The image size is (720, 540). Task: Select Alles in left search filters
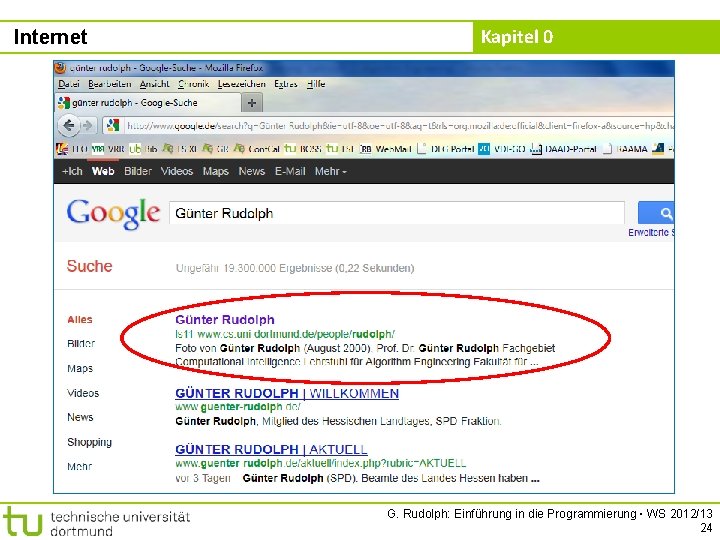tap(80, 320)
